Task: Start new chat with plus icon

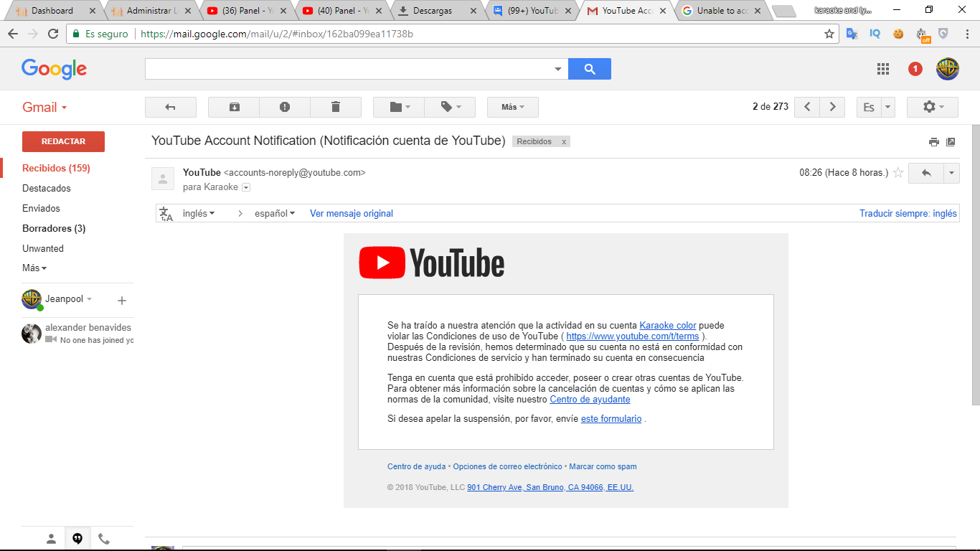Action: click(x=122, y=301)
